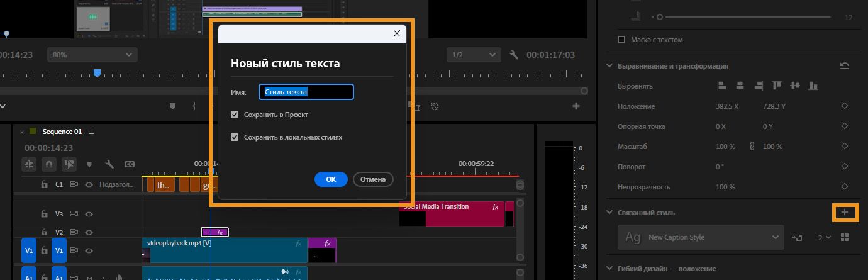Toggle linked selection in timeline
The image size is (868, 280).
click(x=69, y=164)
